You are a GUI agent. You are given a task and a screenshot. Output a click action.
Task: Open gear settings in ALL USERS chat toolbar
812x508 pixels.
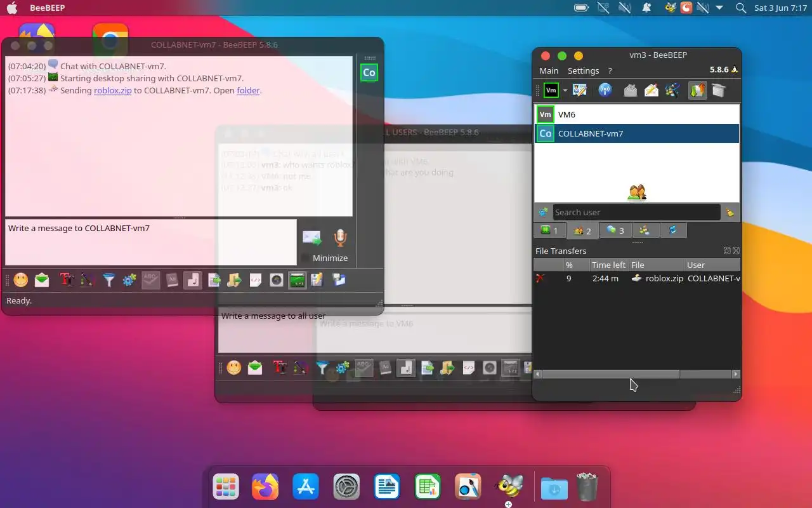[x=343, y=367]
